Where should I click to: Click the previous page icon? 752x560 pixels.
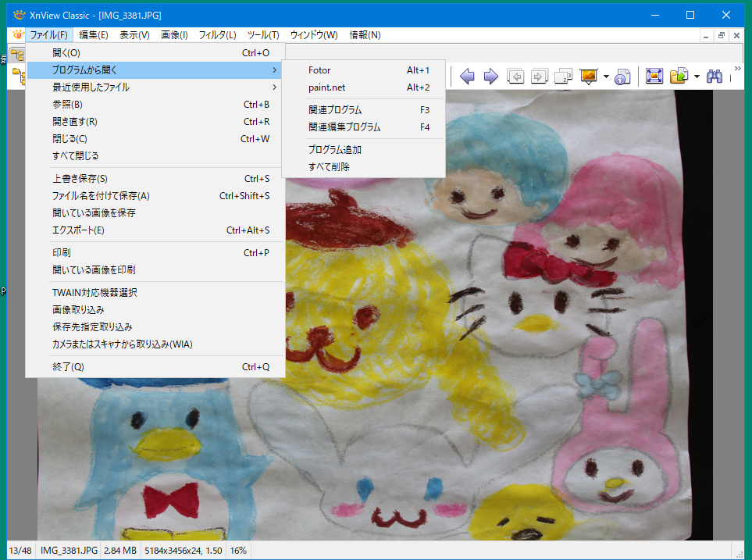[x=515, y=77]
